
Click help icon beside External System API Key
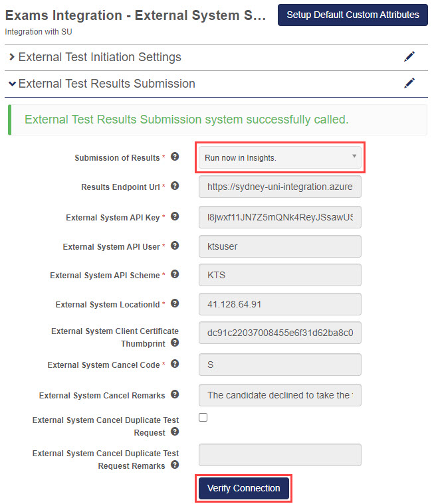coord(175,216)
